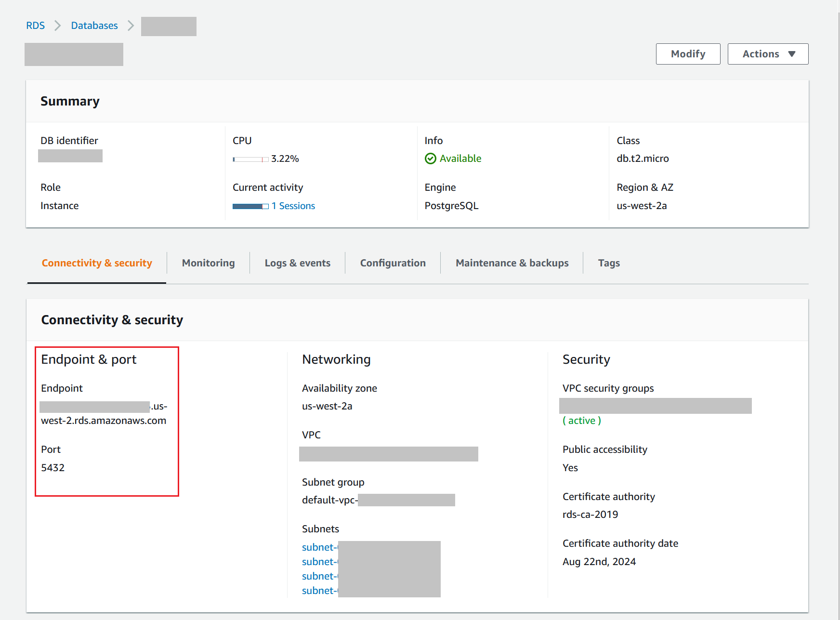Open the Actions dropdown menu
This screenshot has width=840, height=620.
coord(768,54)
